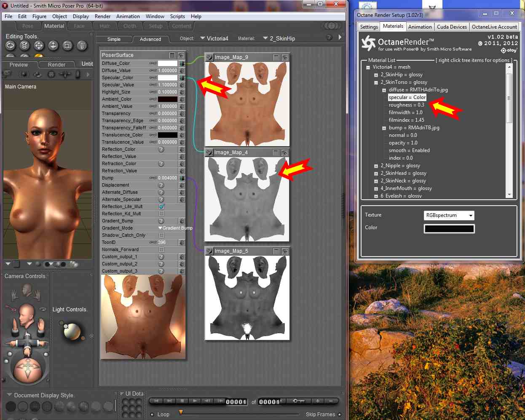Toggle the Reflection_Kd_Mult checkbox
The height and width of the screenshot is (420, 525).
[161, 214]
